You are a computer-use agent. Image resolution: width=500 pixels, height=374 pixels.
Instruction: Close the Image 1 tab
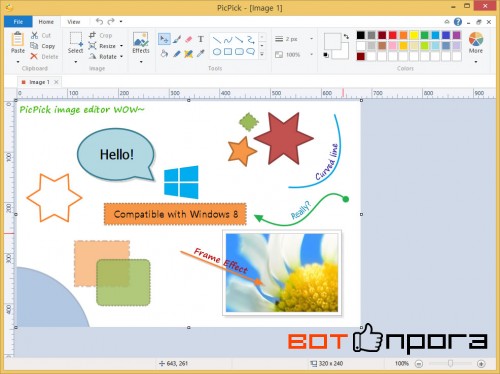56,82
